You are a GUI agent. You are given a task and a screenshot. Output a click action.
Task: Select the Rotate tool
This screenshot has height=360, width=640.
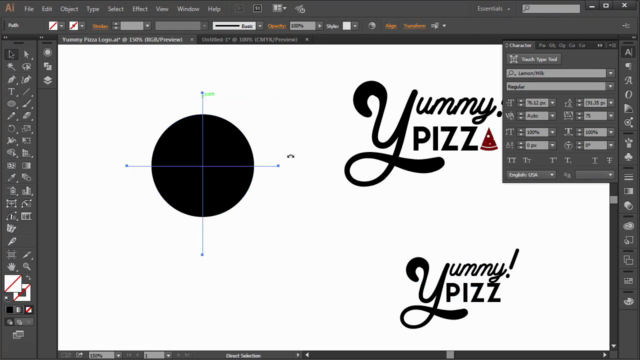coord(11,129)
